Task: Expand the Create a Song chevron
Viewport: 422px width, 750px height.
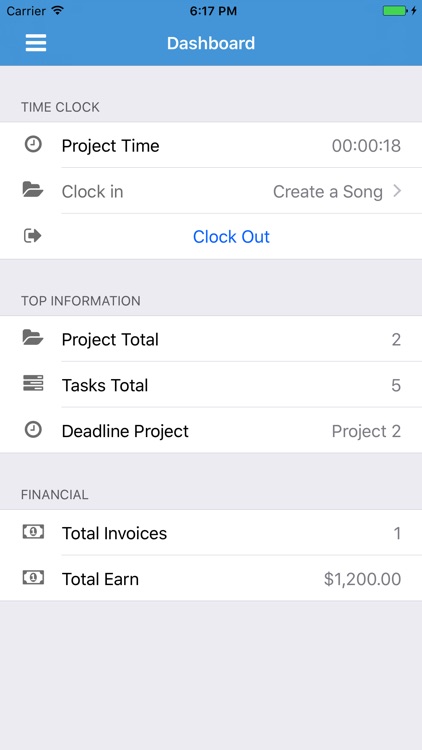Action: [x=397, y=191]
